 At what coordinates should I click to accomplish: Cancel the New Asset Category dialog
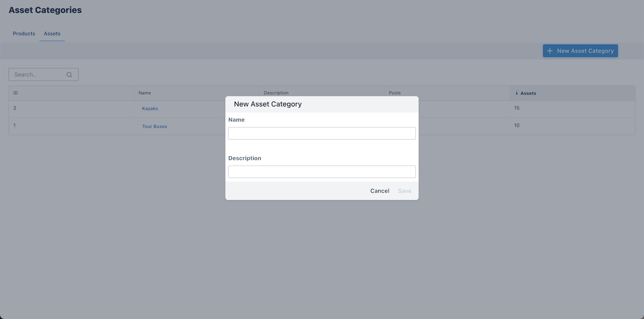coord(380,191)
